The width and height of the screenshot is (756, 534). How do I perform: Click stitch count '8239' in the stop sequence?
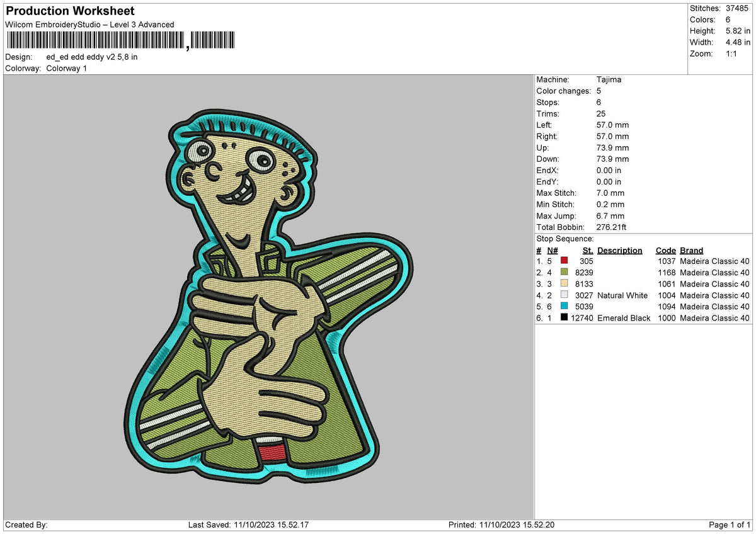click(585, 273)
